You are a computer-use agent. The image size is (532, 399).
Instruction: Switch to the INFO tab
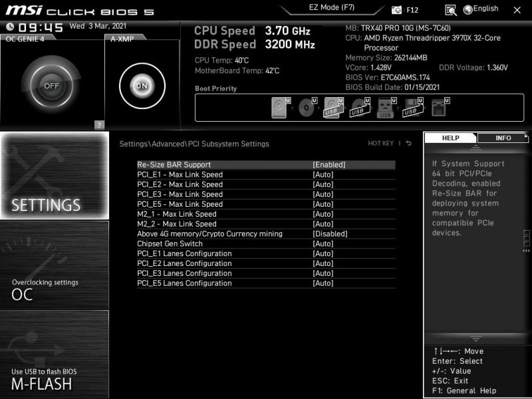(x=504, y=138)
